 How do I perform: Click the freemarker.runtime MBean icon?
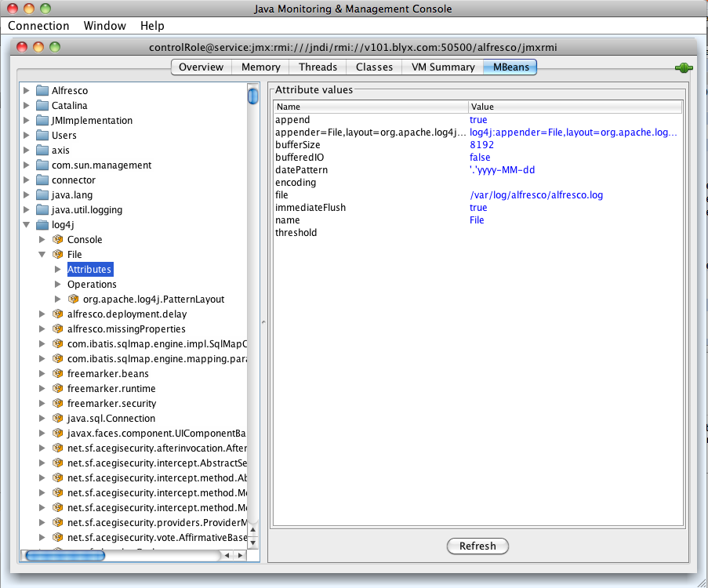(57, 388)
